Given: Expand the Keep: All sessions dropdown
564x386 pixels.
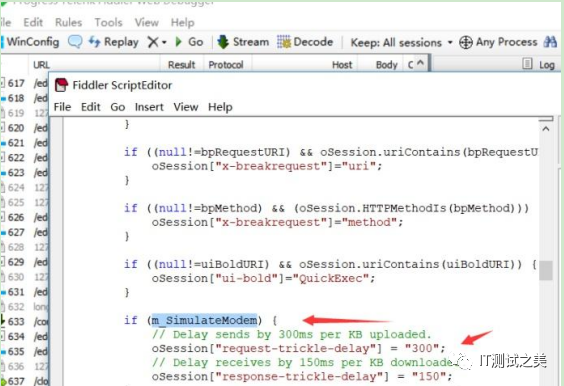Looking at the screenshot, I should pyautogui.click(x=401, y=42).
